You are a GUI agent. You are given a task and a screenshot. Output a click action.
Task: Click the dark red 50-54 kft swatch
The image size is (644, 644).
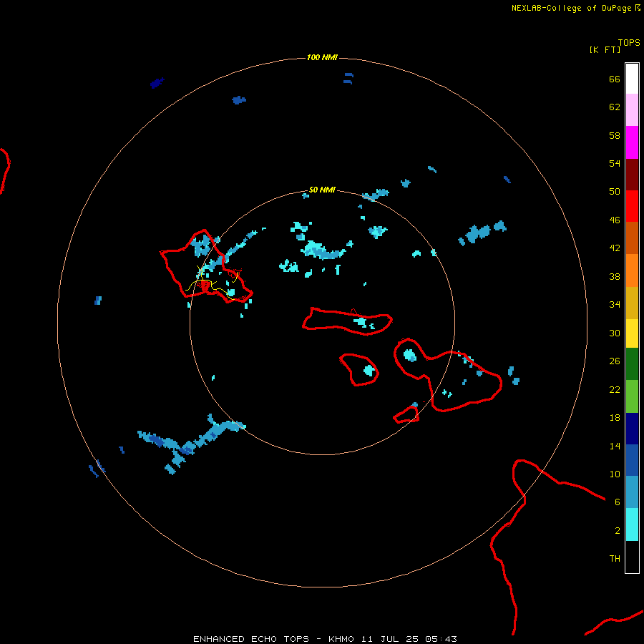[x=632, y=175]
